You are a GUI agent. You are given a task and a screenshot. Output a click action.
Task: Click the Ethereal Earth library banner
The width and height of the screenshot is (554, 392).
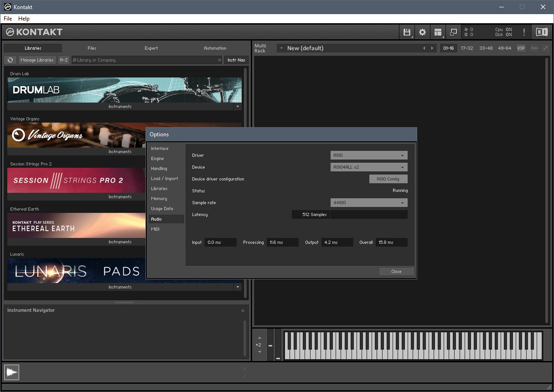(x=76, y=225)
